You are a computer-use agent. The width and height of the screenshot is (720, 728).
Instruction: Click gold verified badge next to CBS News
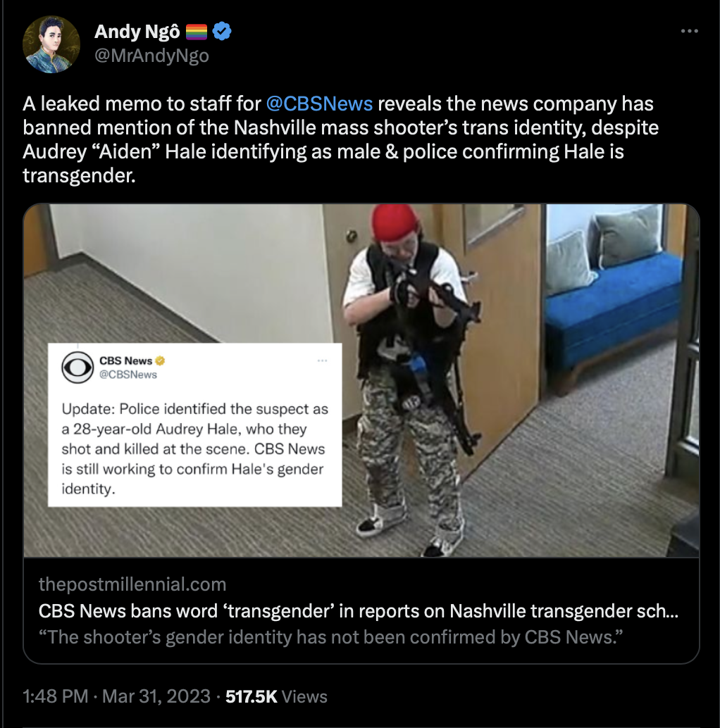tap(160, 360)
